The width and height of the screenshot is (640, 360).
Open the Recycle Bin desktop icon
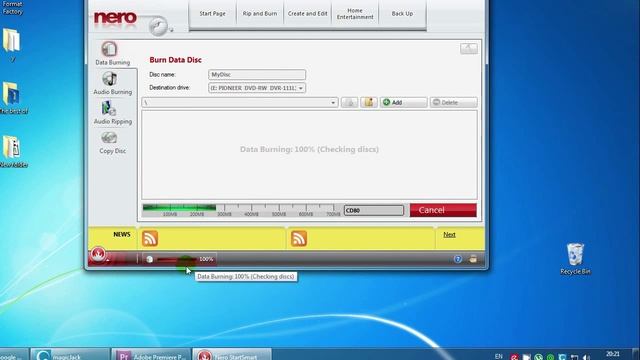point(575,259)
